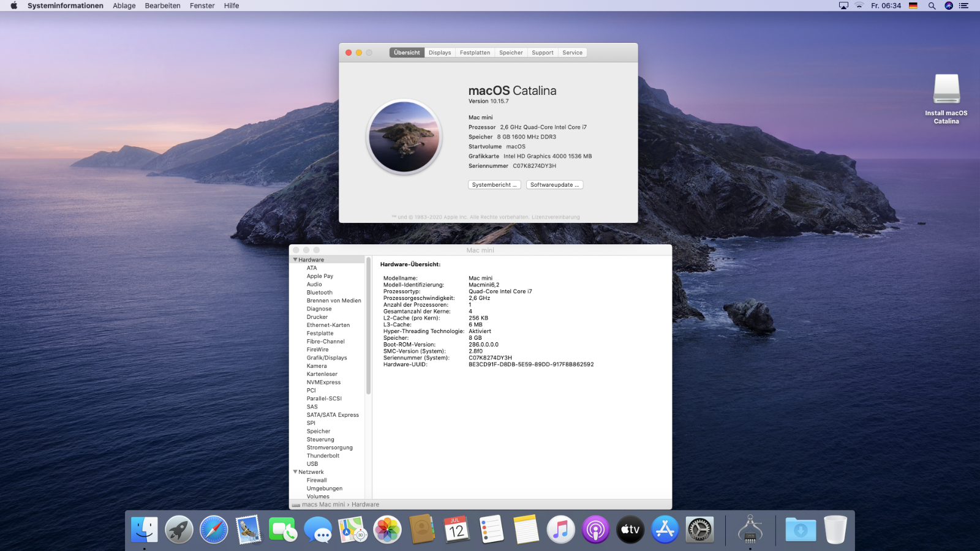Open the Mail app with bird stamp icon
This screenshot has width=980, height=551.
tap(249, 530)
